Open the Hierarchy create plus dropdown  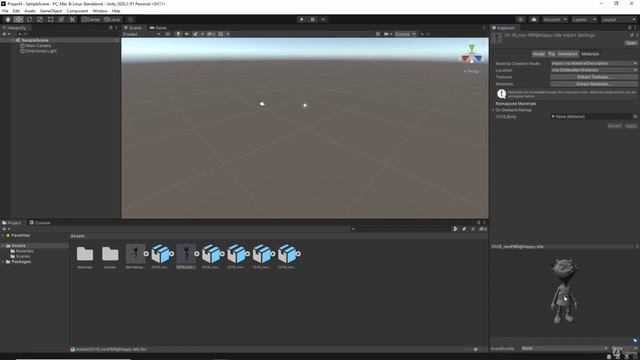click(x=6, y=34)
